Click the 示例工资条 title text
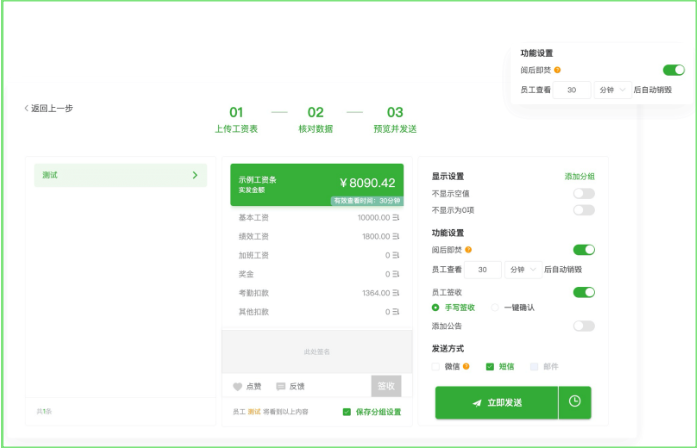697x448 pixels. coord(257,180)
